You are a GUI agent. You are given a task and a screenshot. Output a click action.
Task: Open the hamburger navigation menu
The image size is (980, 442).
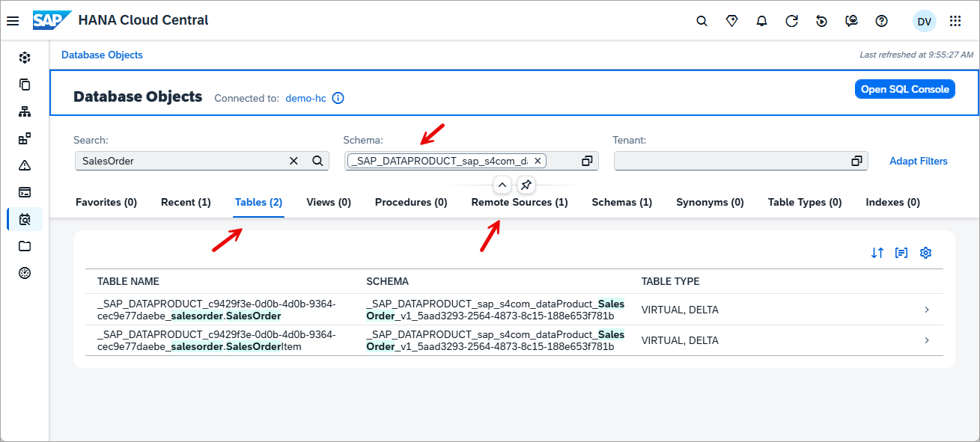coord(13,21)
